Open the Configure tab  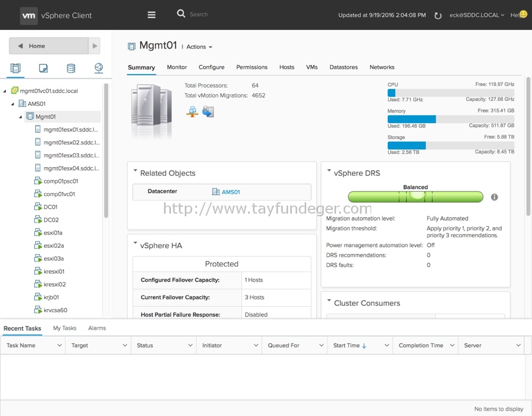coord(211,67)
